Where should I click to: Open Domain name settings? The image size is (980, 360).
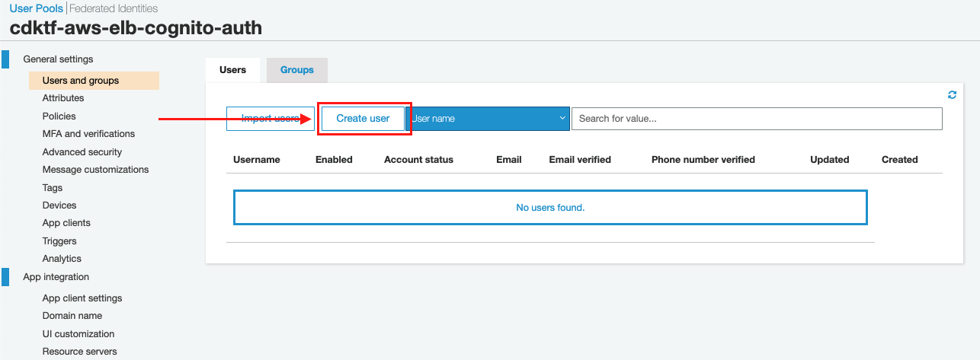click(72, 316)
